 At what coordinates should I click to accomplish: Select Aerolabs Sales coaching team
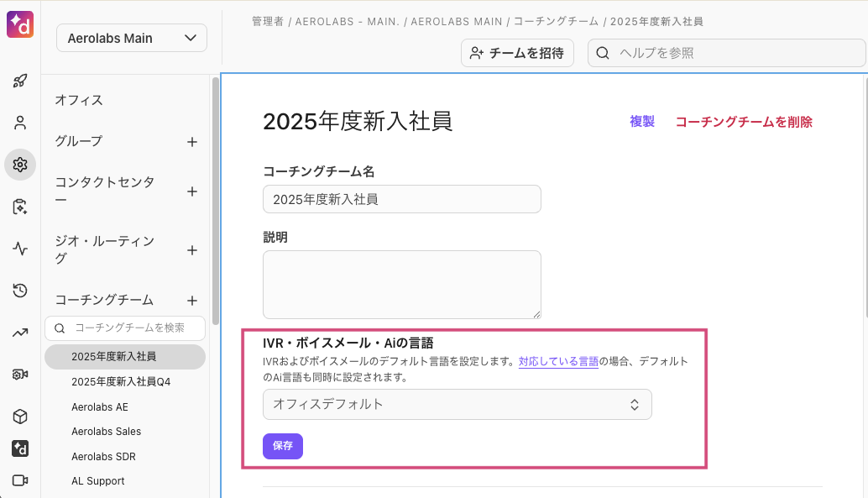click(106, 432)
